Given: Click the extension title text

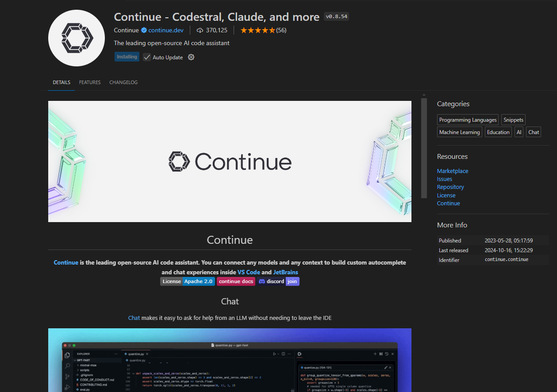Looking at the screenshot, I should tap(217, 17).
